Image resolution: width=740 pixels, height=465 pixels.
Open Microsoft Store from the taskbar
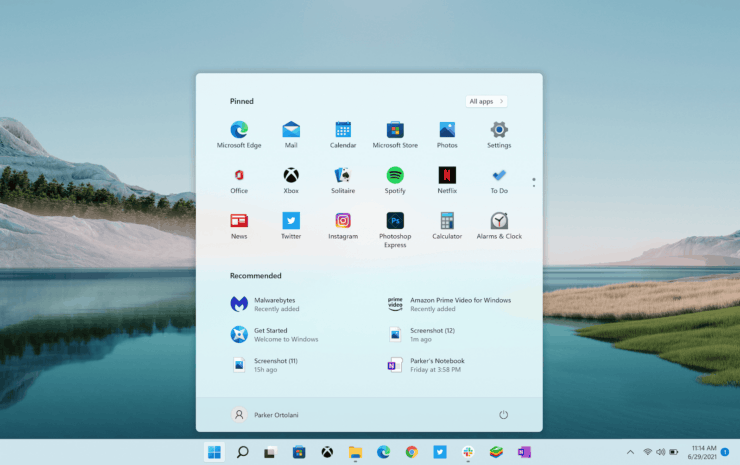298,452
